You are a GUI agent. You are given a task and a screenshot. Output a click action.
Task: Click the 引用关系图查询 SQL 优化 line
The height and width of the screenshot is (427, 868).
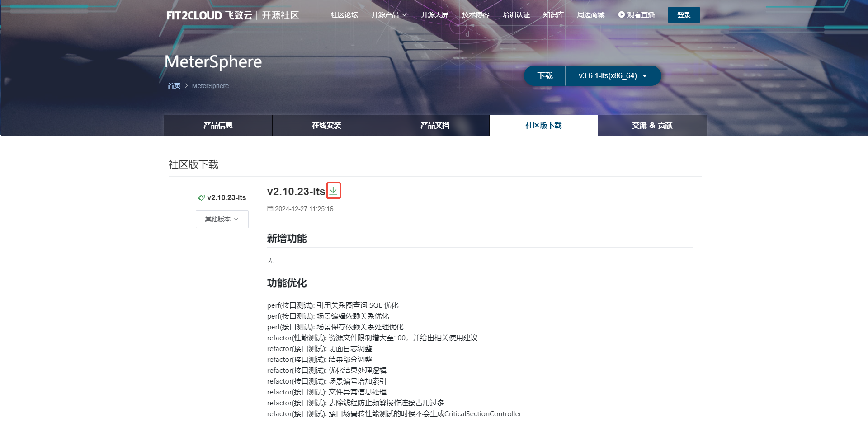pos(333,305)
